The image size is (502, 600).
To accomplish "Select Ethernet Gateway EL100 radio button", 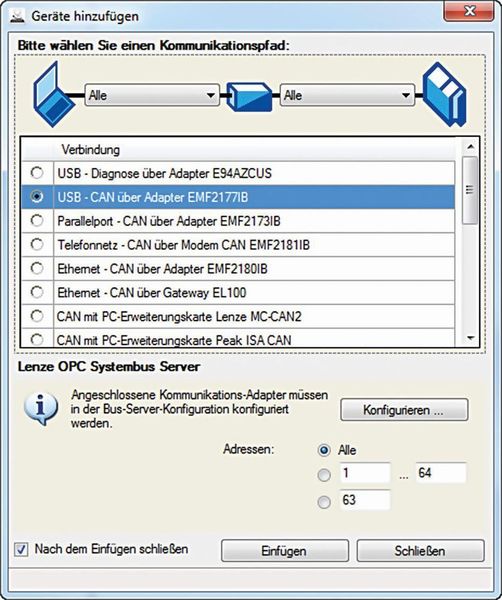I will (37, 292).
